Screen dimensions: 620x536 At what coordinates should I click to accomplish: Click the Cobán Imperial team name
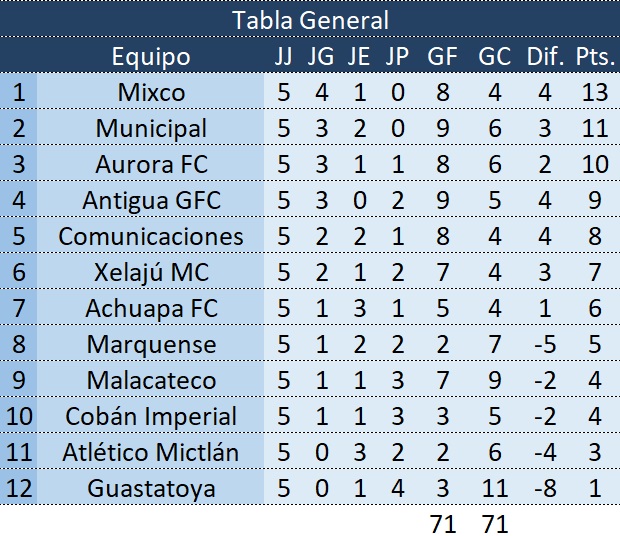click(151, 416)
